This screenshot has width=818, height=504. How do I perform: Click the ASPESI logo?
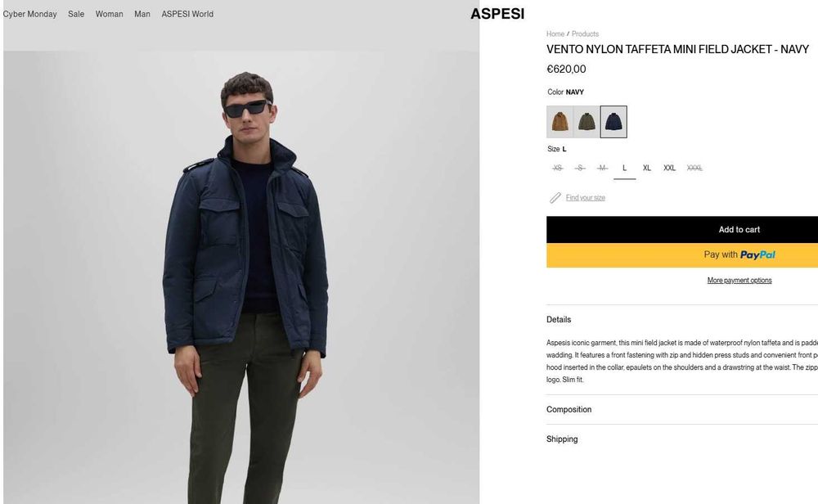tap(497, 14)
